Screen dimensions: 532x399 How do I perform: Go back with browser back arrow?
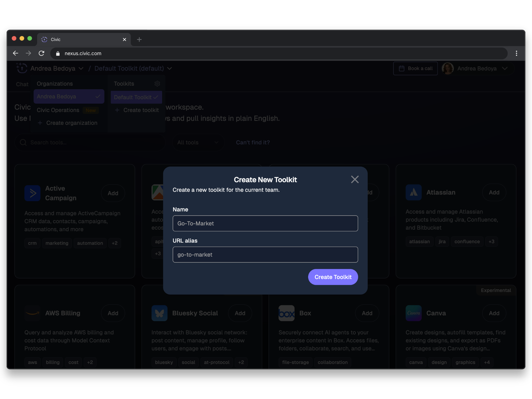[16, 53]
